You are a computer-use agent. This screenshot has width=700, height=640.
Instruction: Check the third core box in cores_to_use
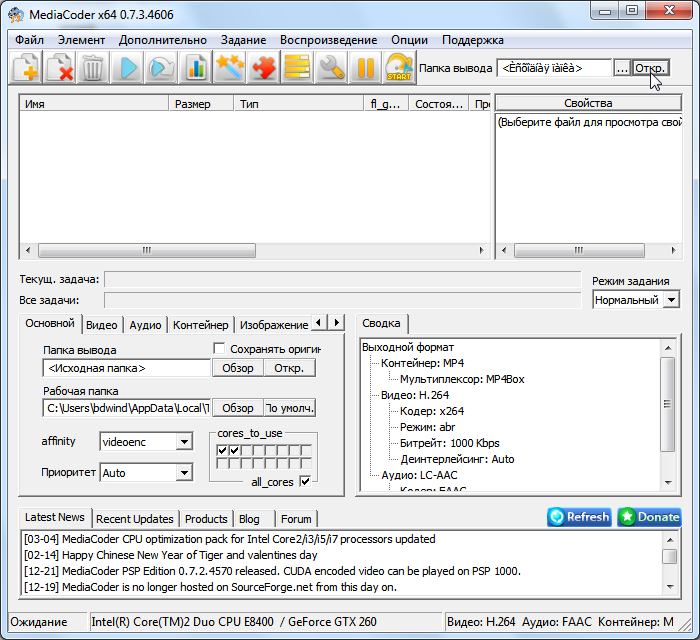(246, 450)
